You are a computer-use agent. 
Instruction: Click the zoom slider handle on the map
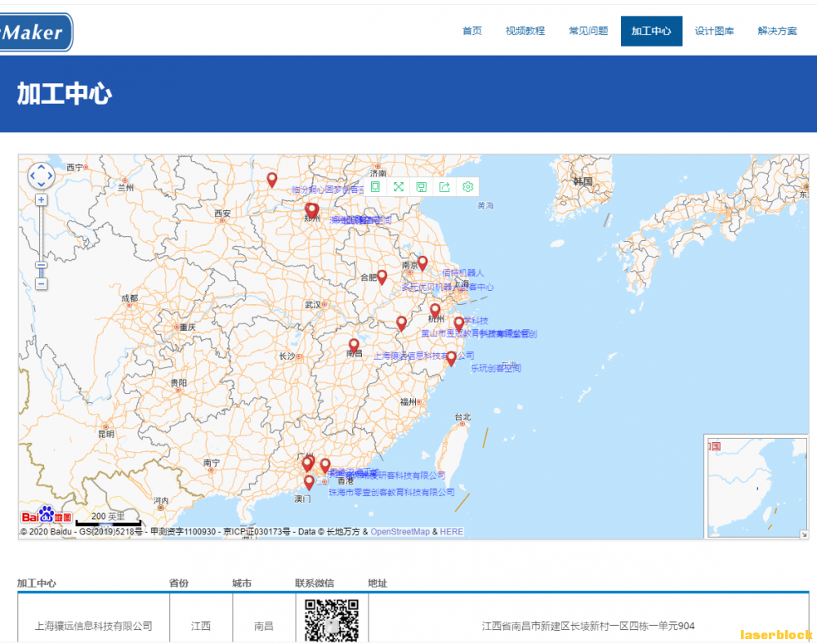coord(41,266)
